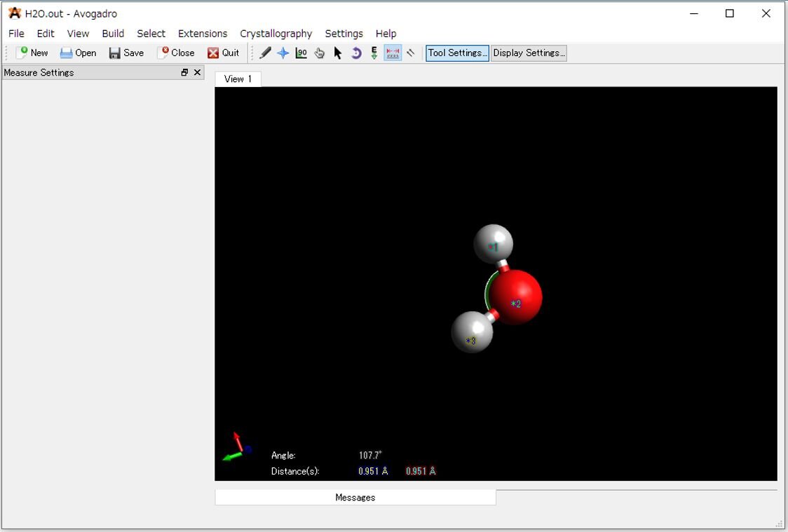The image size is (788, 532).
Task: Open the Crystallography menu
Action: click(276, 33)
